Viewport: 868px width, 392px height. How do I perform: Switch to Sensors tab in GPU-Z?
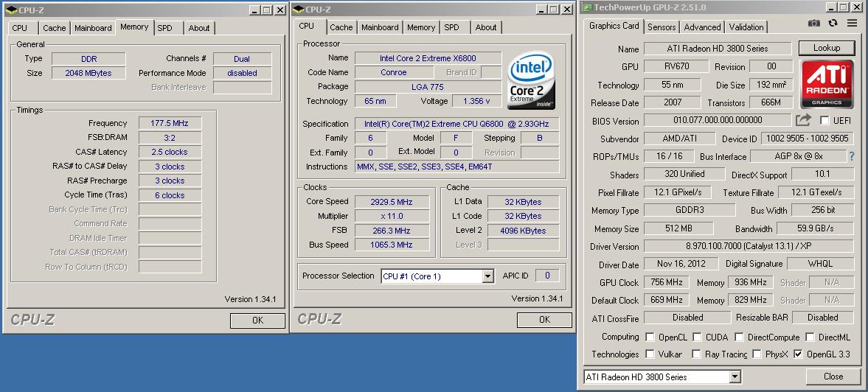point(662,27)
